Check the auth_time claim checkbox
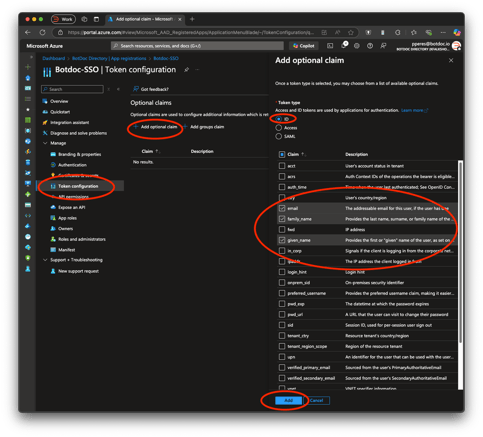 click(x=282, y=187)
